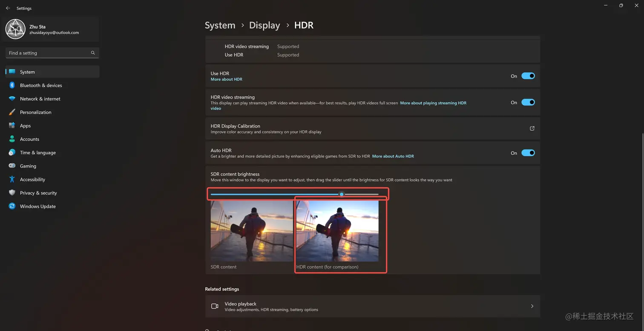
Task: Open the Gaming settings section
Action: (x=28, y=166)
